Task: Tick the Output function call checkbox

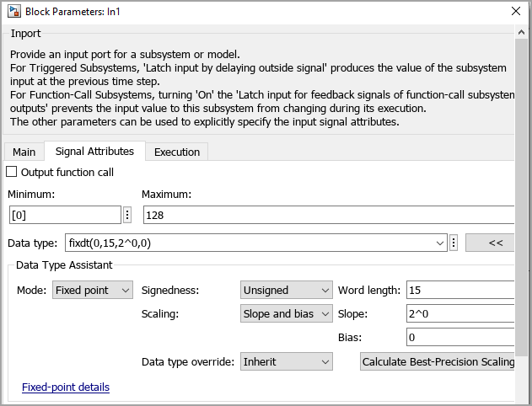Action: coord(12,172)
